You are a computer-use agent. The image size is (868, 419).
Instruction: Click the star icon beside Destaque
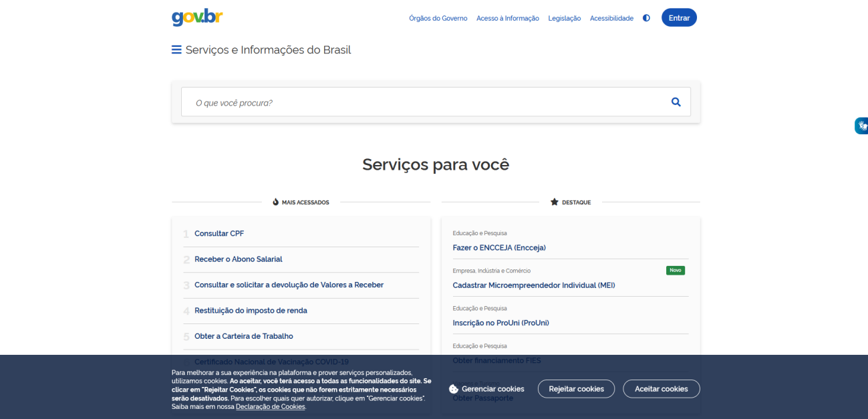click(554, 202)
